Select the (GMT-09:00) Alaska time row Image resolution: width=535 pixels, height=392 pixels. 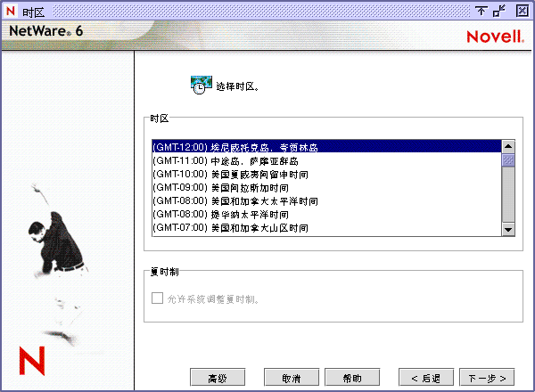tap(327, 187)
